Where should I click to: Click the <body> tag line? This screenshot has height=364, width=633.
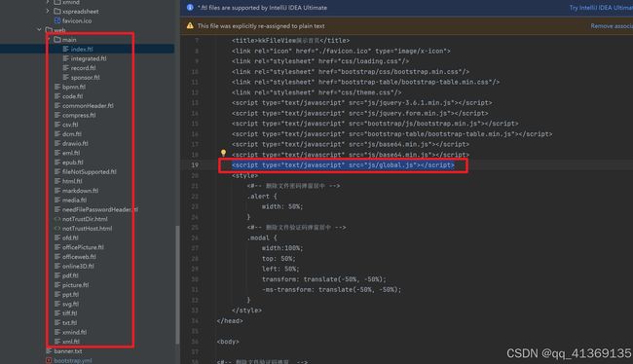coord(228,342)
